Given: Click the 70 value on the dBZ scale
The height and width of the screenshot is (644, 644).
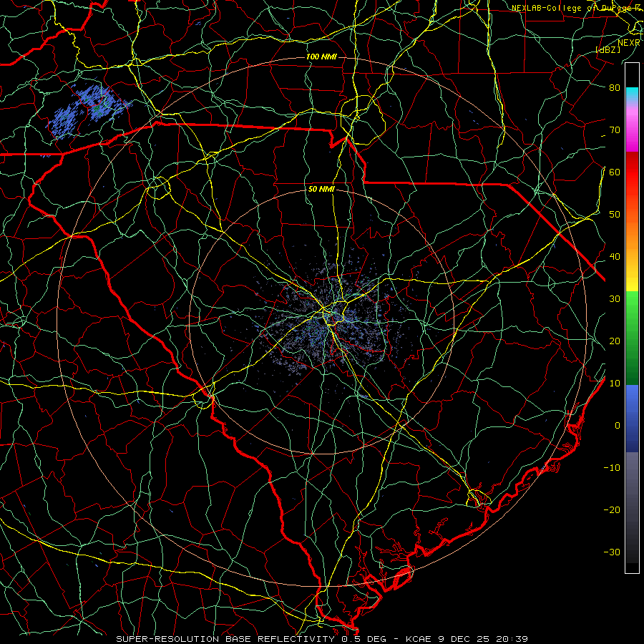Looking at the screenshot, I should pyautogui.click(x=615, y=130).
